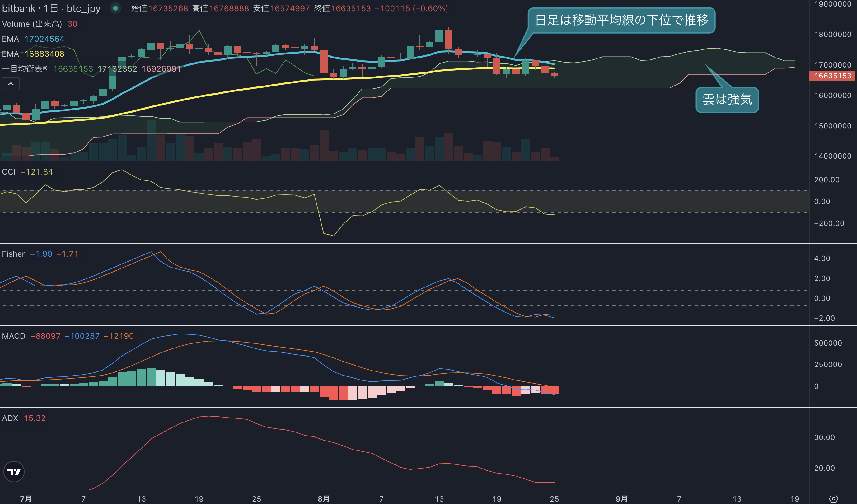Select the ADX indicator label

[10, 418]
